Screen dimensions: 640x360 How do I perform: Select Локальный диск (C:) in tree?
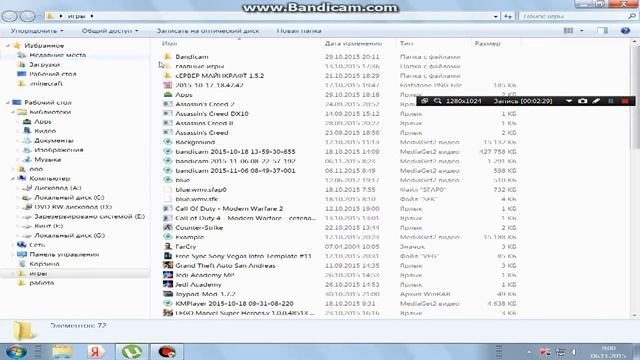pyautogui.click(x=69, y=198)
